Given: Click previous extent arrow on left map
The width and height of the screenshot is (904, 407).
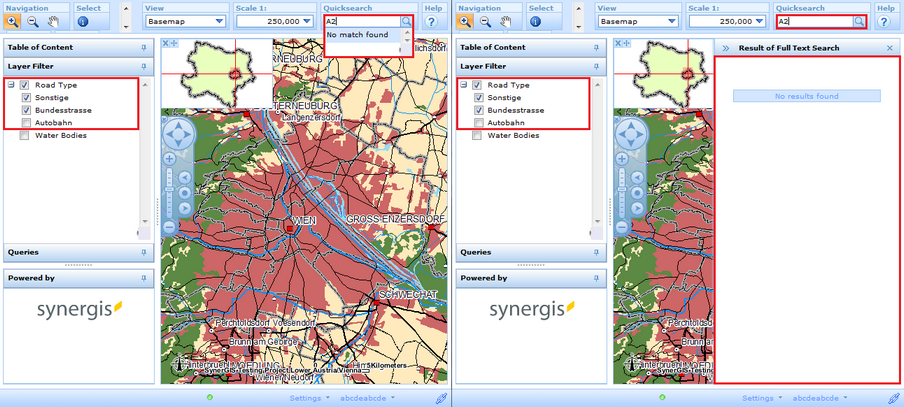Looking at the screenshot, I should (185, 178).
